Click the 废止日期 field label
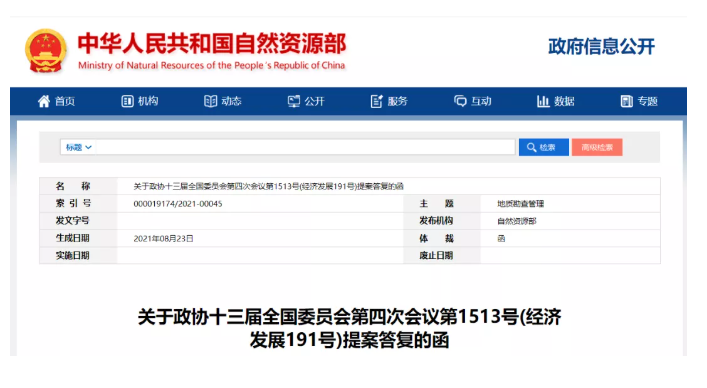 pos(436,256)
